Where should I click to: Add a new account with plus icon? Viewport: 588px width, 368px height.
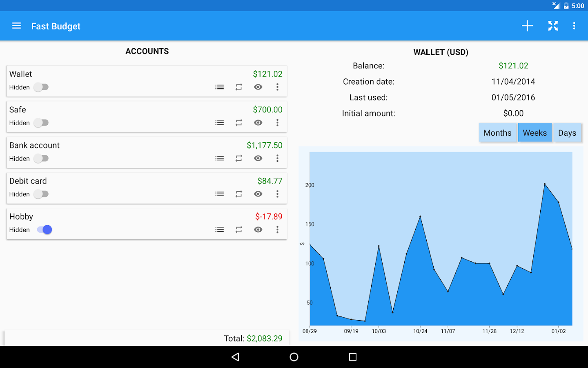click(527, 26)
